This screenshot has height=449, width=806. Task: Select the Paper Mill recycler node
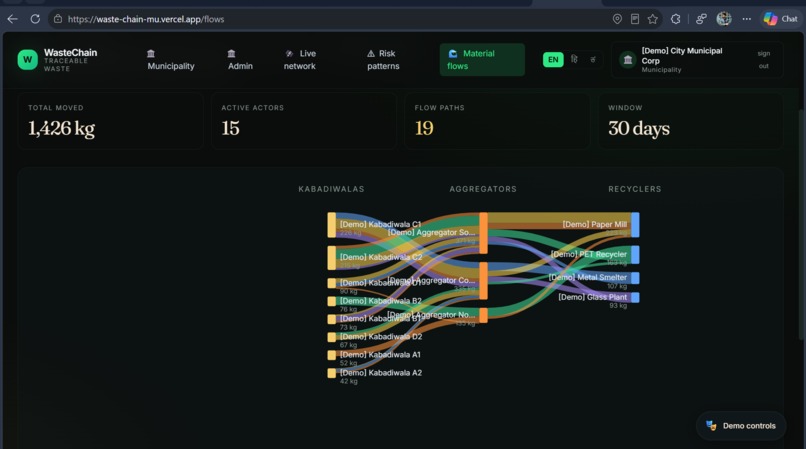point(635,225)
